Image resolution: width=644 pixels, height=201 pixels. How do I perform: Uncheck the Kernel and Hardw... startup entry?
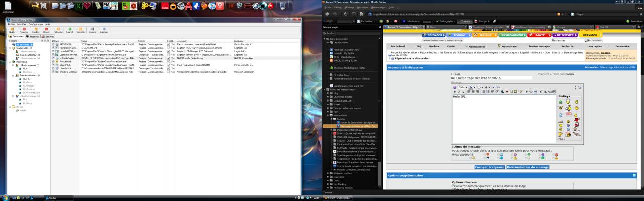point(53,47)
